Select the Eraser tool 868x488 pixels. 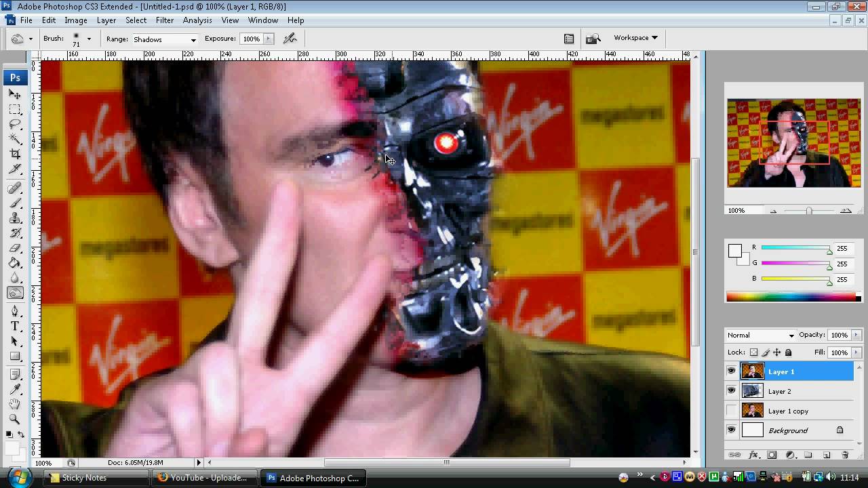(x=15, y=247)
